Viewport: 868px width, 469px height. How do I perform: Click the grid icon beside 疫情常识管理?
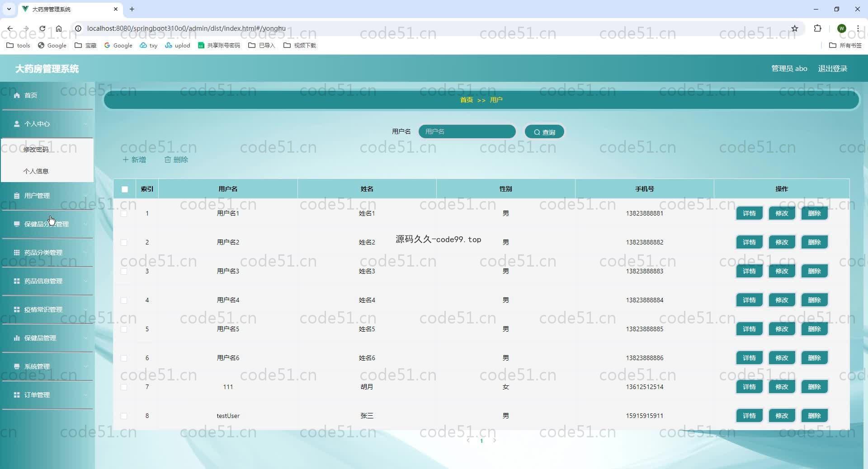click(17, 310)
